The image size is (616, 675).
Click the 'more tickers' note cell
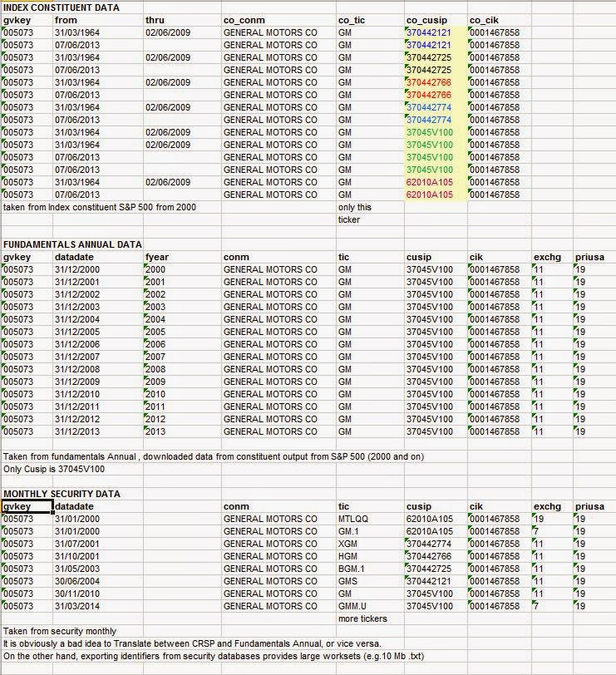pyautogui.click(x=370, y=618)
